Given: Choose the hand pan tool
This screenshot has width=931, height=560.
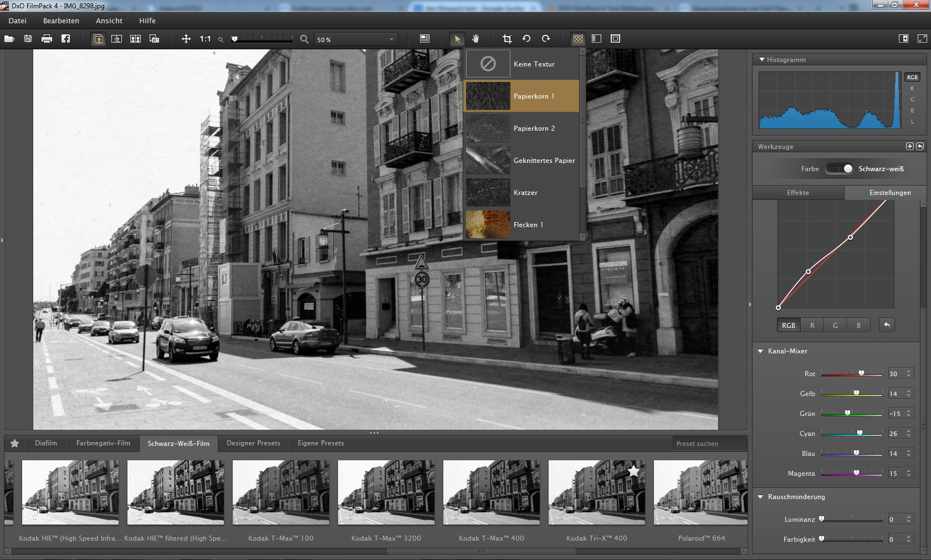Looking at the screenshot, I should [x=475, y=39].
